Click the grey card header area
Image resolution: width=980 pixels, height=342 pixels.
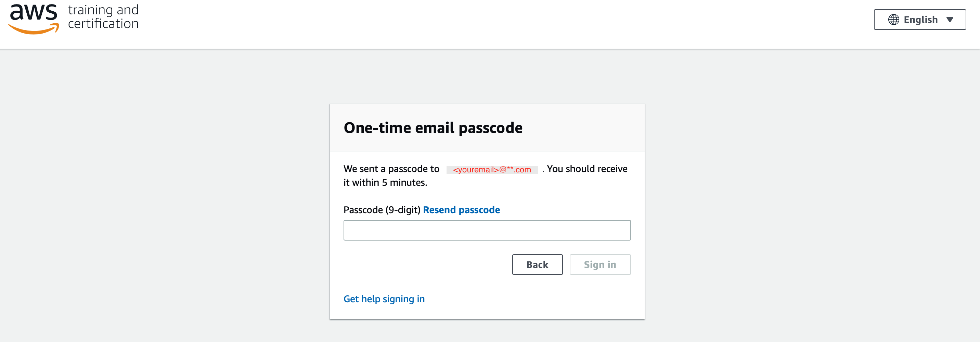(x=487, y=127)
